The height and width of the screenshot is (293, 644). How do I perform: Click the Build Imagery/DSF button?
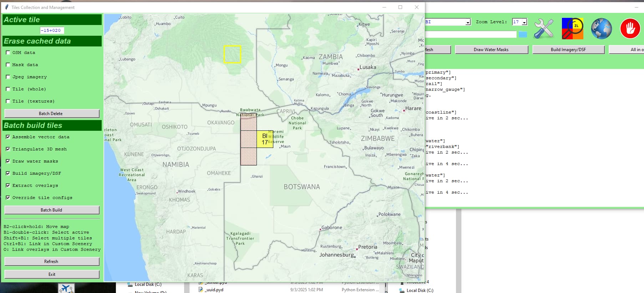click(568, 50)
